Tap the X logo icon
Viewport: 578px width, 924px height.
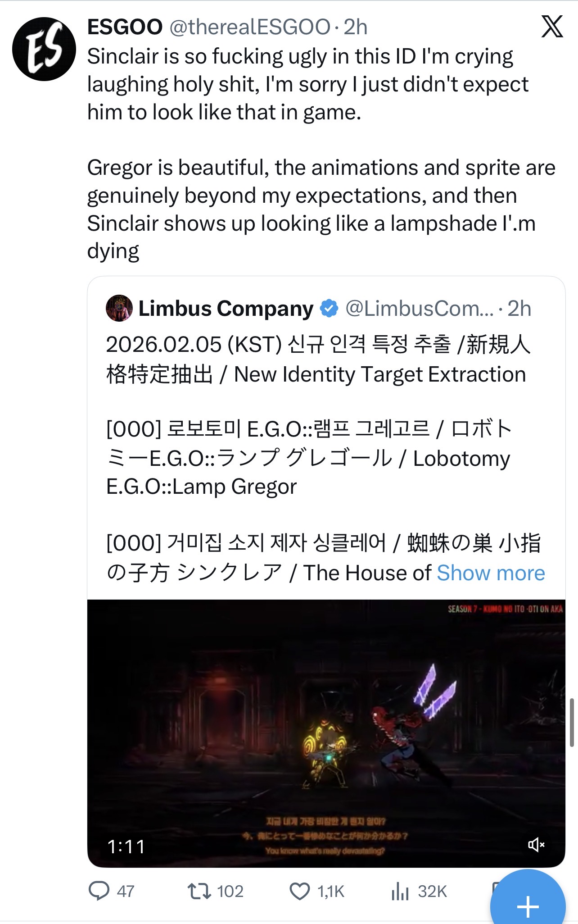tap(552, 26)
